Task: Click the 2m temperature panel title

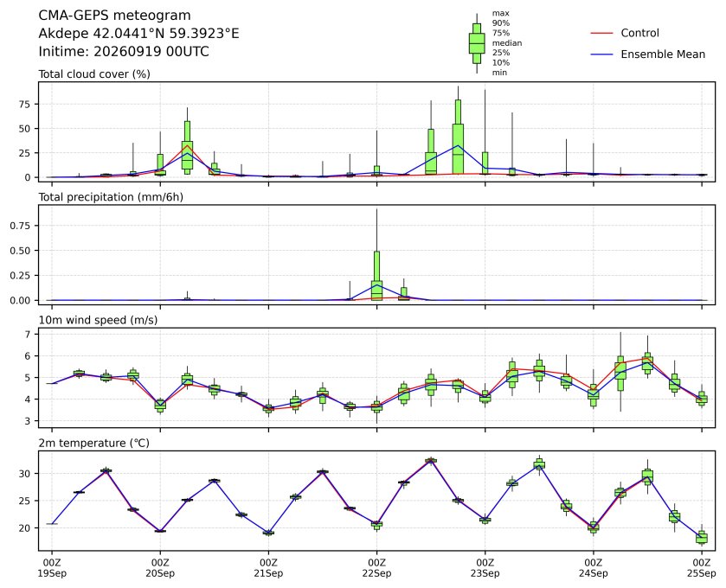Action: click(x=93, y=444)
